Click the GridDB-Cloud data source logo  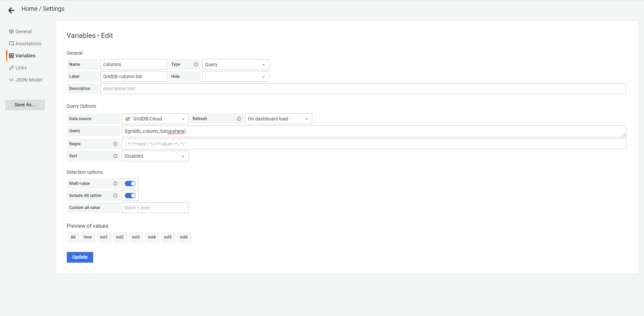pos(127,119)
